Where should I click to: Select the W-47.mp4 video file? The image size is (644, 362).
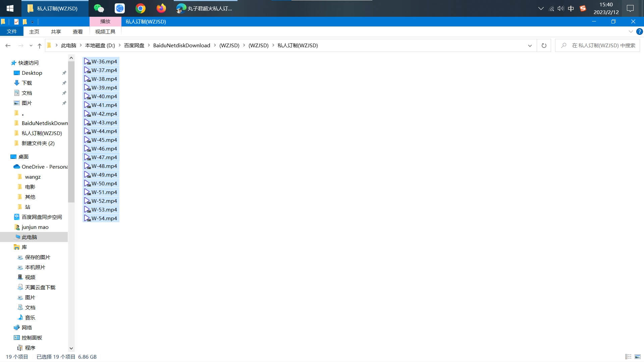[104, 157]
